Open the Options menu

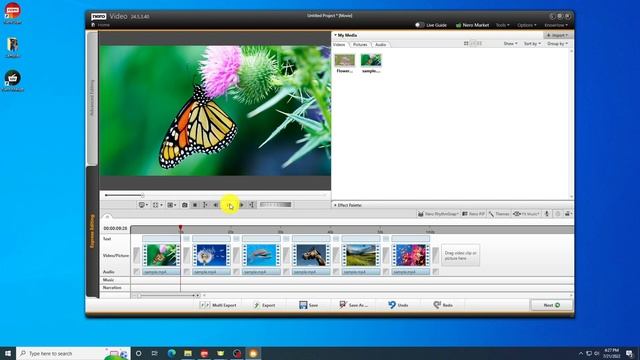(x=527, y=25)
